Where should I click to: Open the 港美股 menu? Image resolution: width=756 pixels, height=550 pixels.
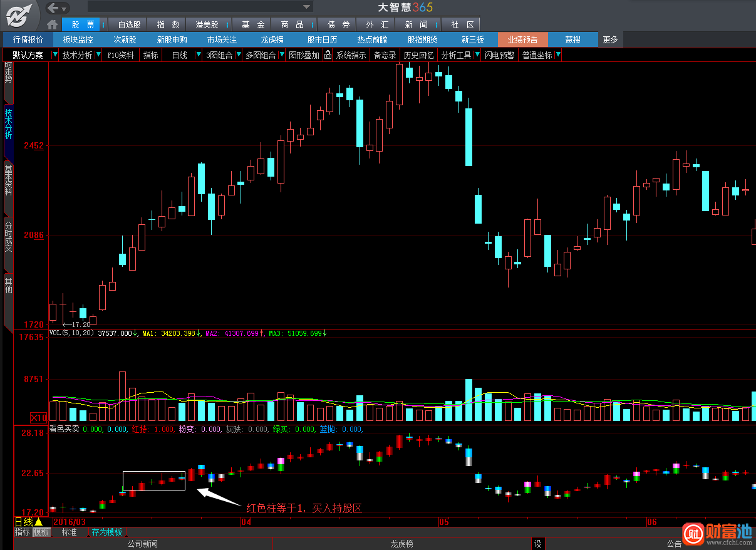click(207, 24)
